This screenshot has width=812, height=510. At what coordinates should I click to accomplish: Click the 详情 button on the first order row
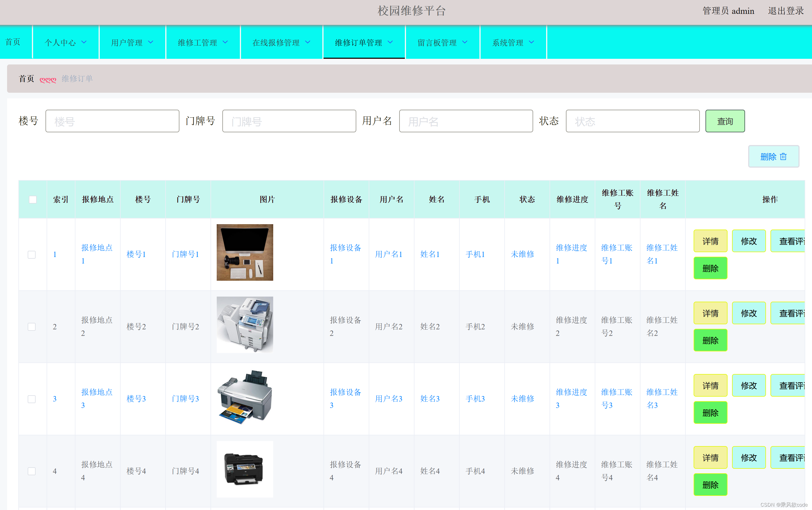[x=710, y=241]
